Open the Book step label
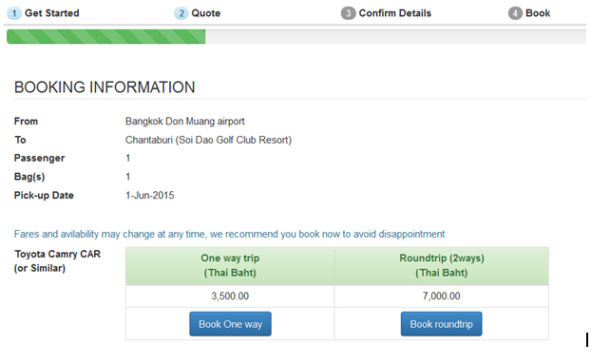The image size is (591, 364). (538, 13)
